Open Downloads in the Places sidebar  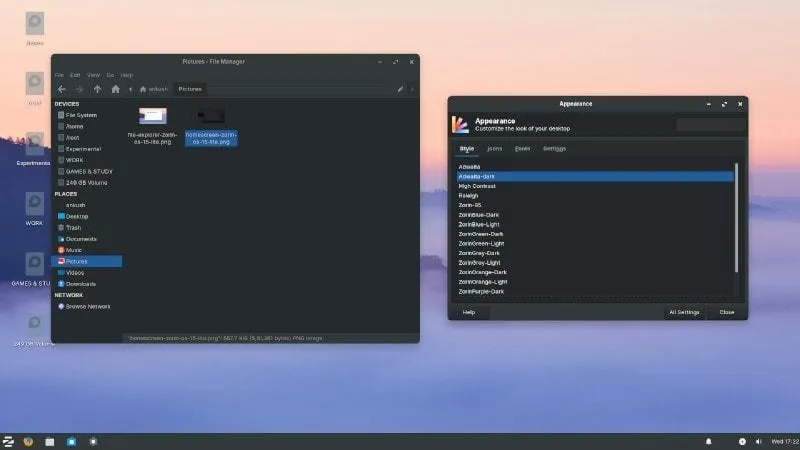pyautogui.click(x=81, y=284)
